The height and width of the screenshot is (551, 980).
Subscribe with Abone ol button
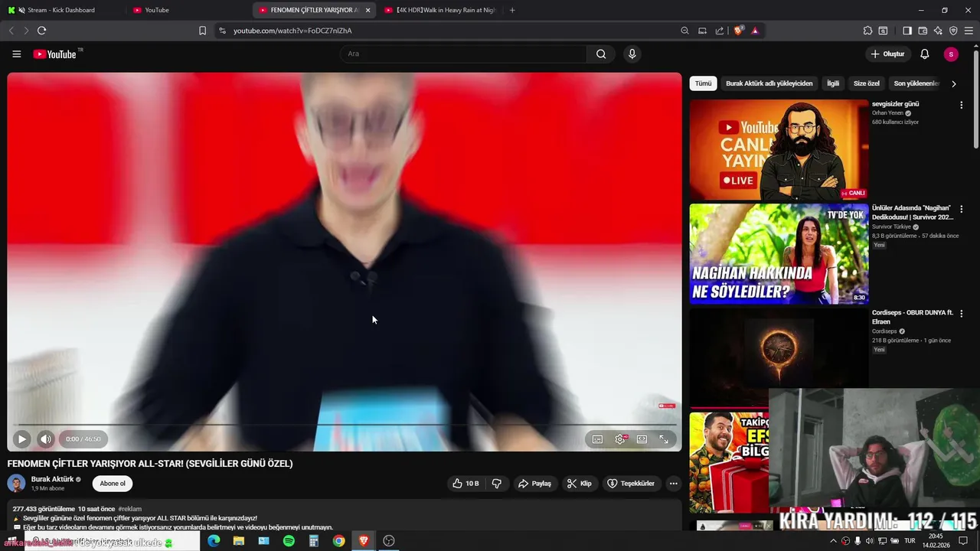tap(113, 484)
